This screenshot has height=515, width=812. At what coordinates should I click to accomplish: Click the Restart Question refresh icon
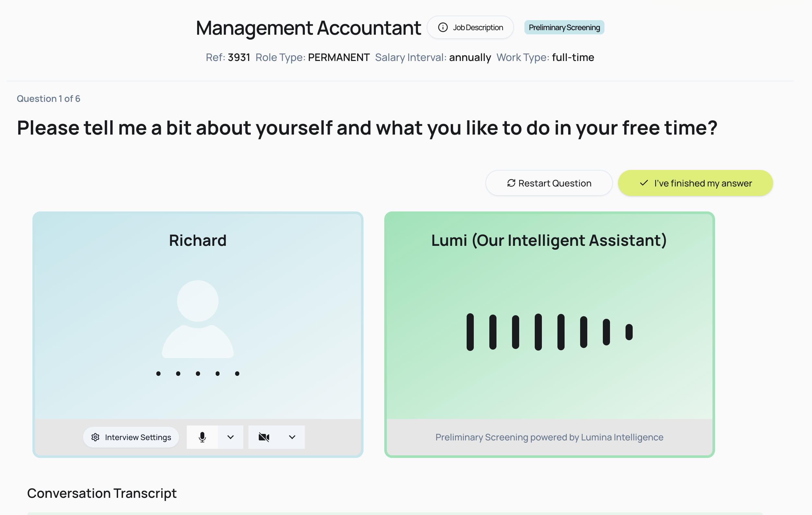click(511, 183)
